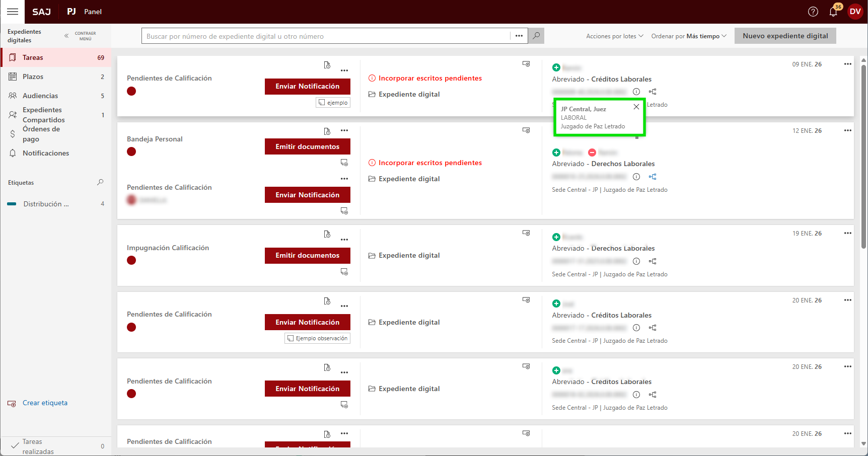Click Nuevo expediente digital button
This screenshot has width=868, height=456.
(x=785, y=36)
